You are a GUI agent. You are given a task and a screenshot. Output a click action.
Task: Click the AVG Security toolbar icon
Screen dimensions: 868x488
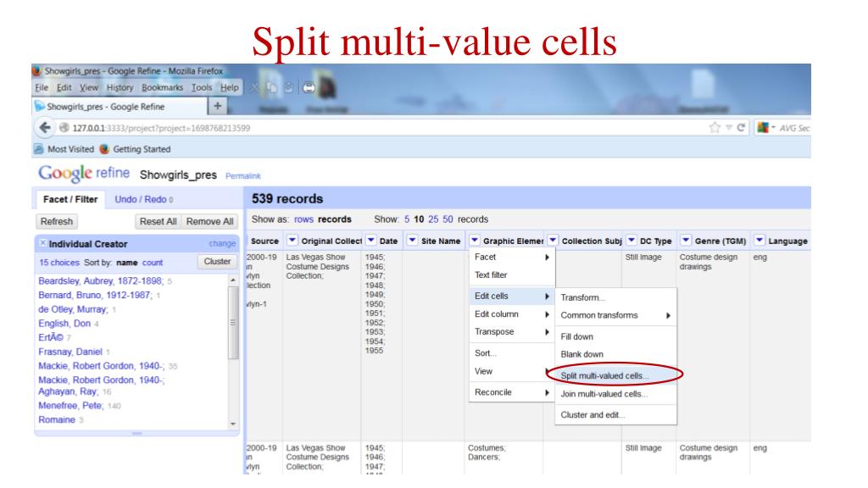coord(764,128)
